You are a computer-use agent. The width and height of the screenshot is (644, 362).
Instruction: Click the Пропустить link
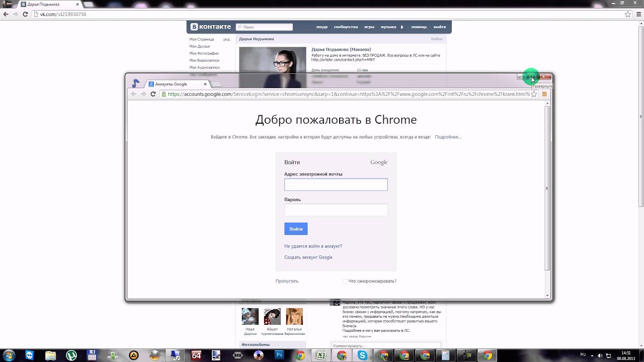pyautogui.click(x=287, y=281)
